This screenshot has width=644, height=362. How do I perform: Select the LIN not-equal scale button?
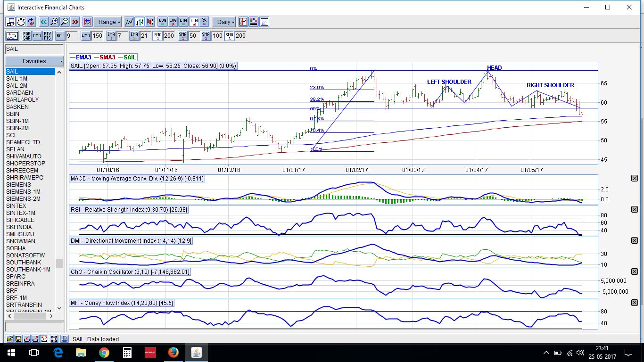point(194,22)
